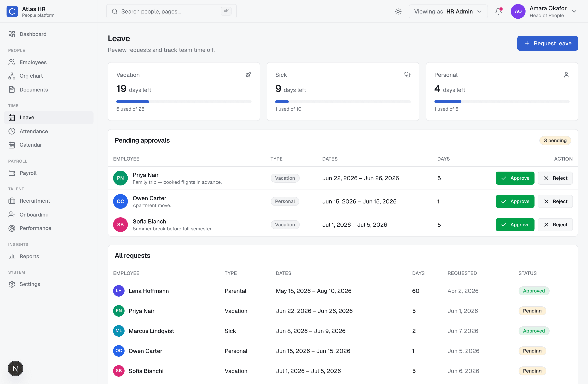Reject Owen Carter's personal leave
This screenshot has height=384, width=588.
[x=555, y=201]
